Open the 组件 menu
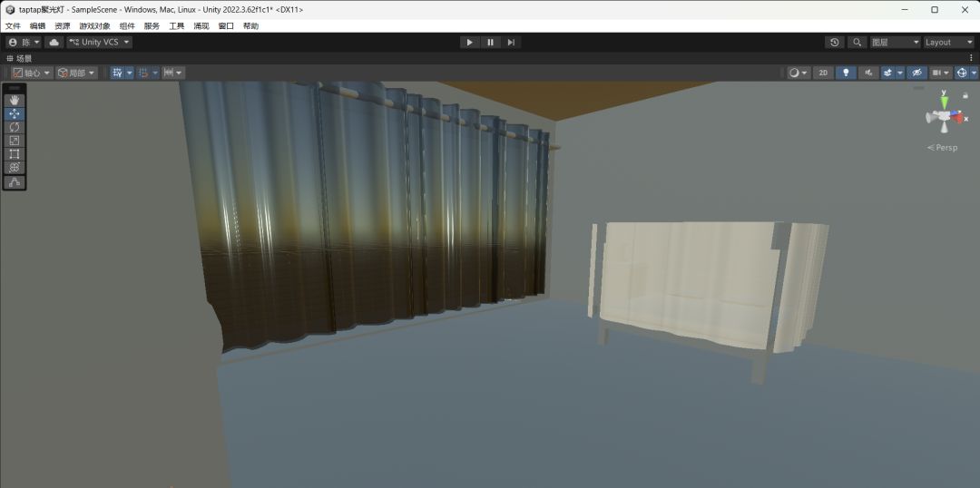 [127, 26]
